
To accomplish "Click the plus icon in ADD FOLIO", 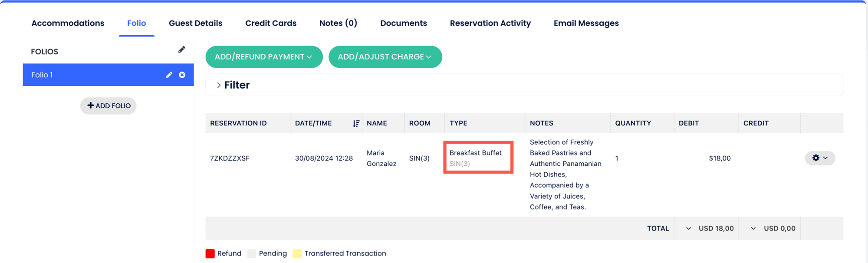I will pyautogui.click(x=91, y=105).
